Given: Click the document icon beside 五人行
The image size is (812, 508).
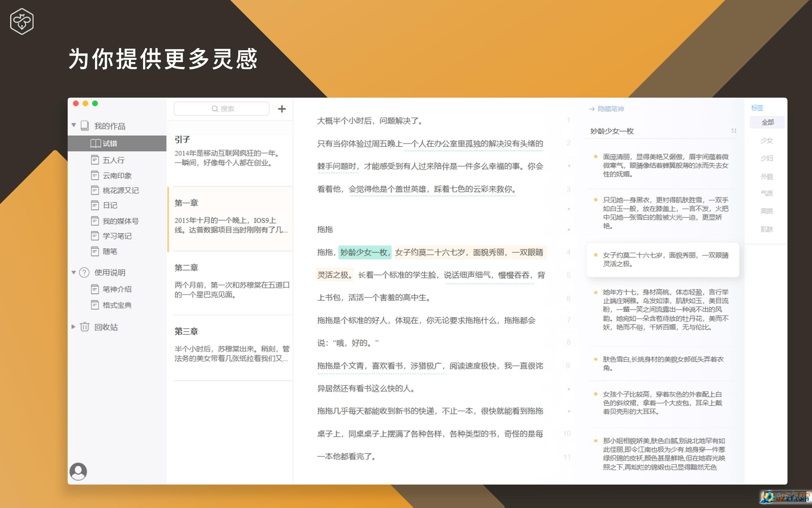Looking at the screenshot, I should point(95,159).
